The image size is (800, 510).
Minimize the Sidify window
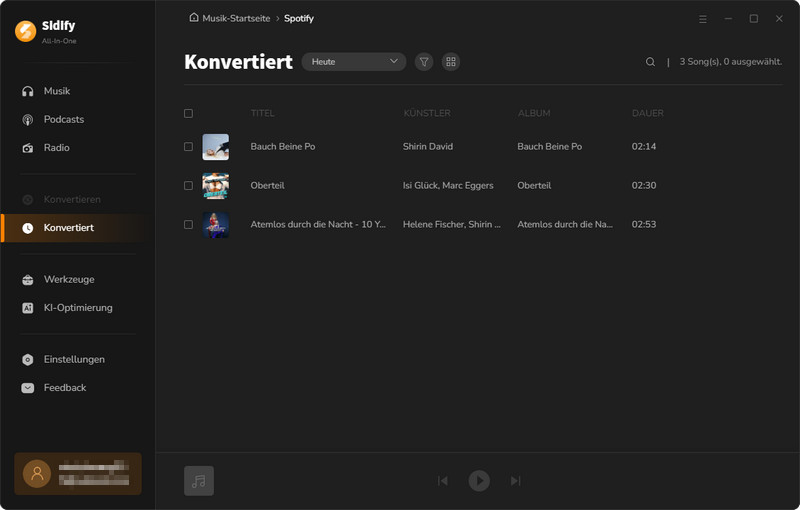pos(728,19)
